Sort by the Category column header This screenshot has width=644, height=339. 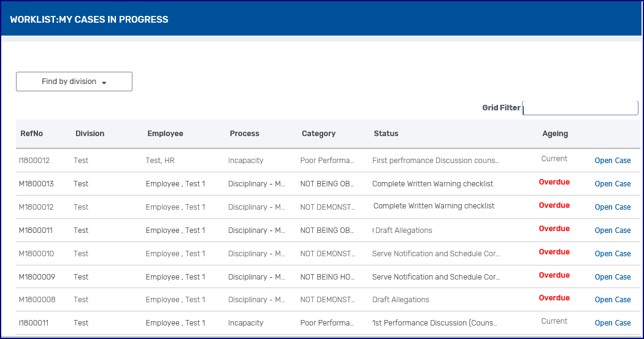[x=319, y=134]
